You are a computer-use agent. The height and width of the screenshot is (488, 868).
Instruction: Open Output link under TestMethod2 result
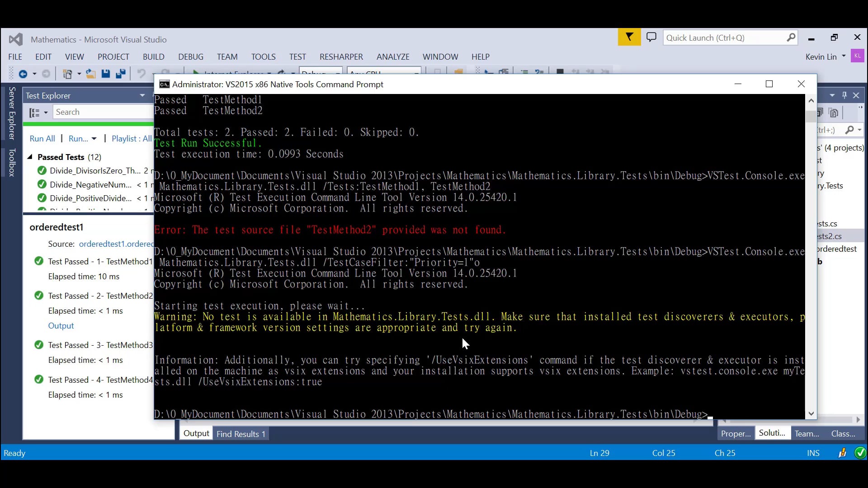61,326
